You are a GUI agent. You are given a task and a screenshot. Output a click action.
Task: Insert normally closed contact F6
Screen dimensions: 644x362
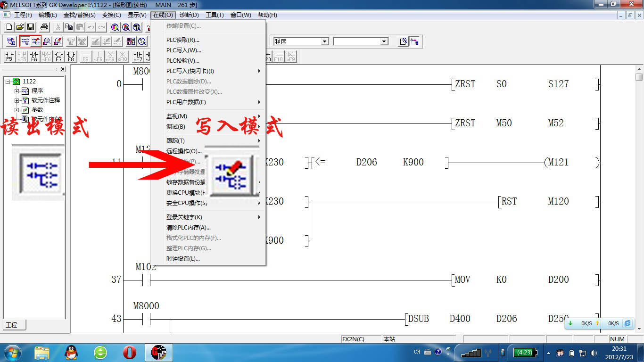point(34,57)
